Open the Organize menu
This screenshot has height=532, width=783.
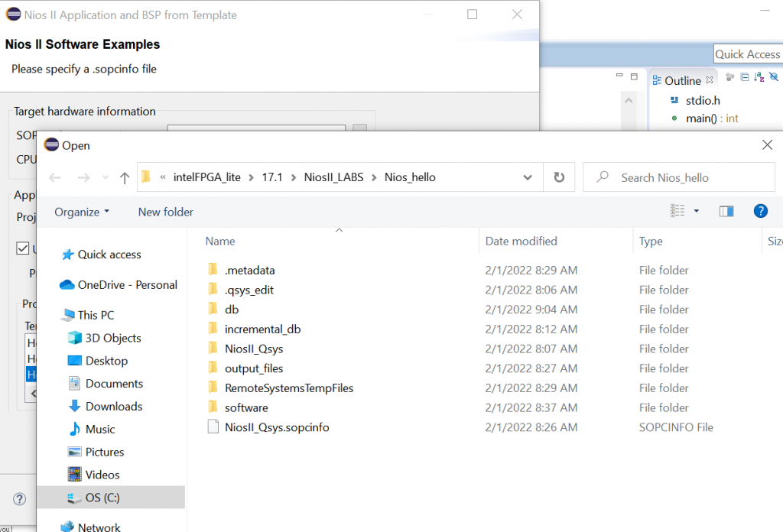point(81,212)
